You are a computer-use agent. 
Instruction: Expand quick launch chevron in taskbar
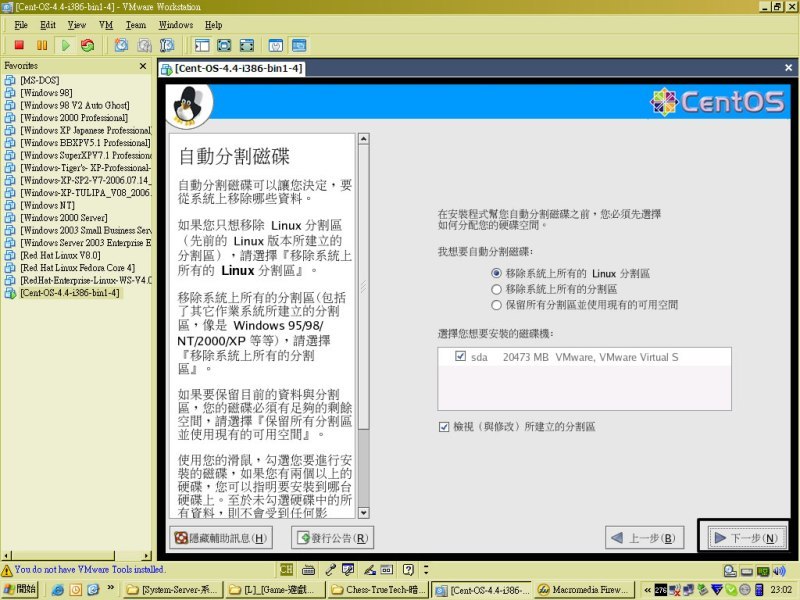pyautogui.click(x=111, y=588)
